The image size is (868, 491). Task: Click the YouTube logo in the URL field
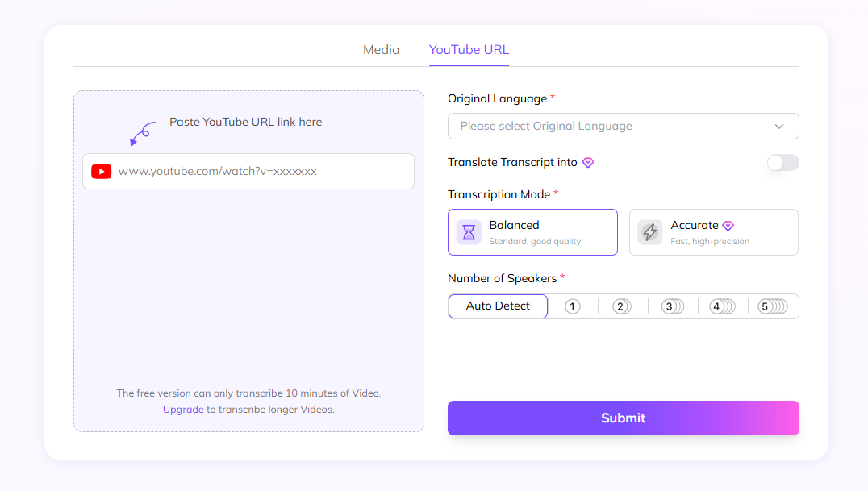tap(101, 171)
